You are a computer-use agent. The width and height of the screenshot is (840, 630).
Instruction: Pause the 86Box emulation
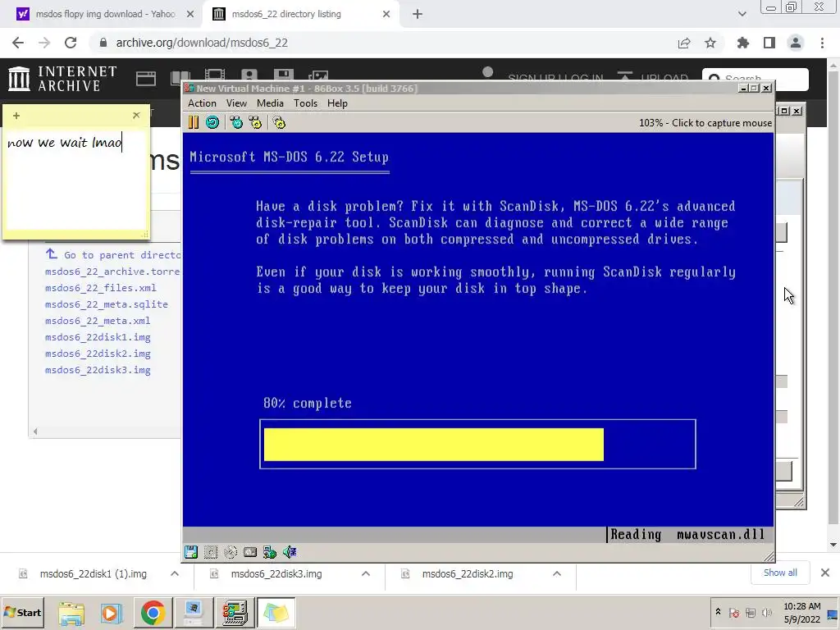(194, 123)
